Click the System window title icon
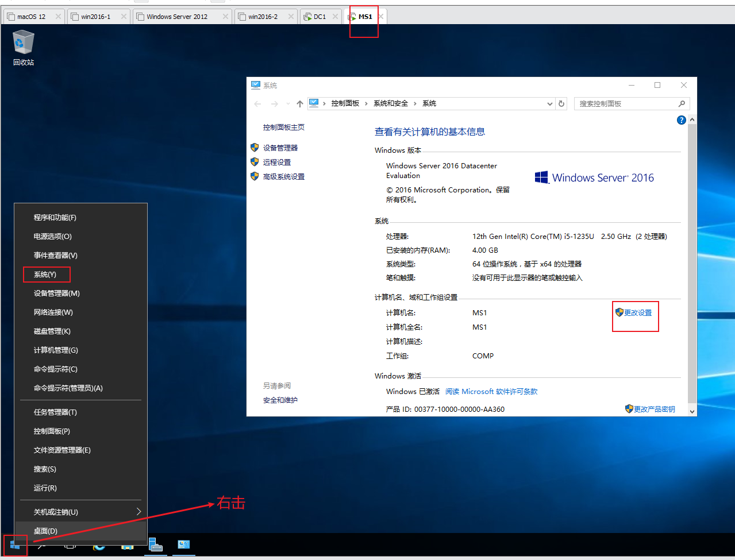Viewport: 735px width, 560px height. 256,85
